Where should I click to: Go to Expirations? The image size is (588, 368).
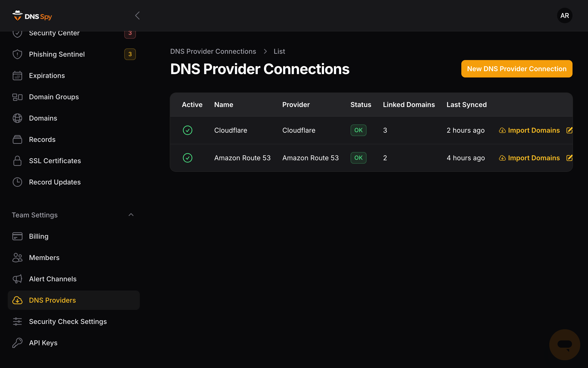[x=74, y=76]
